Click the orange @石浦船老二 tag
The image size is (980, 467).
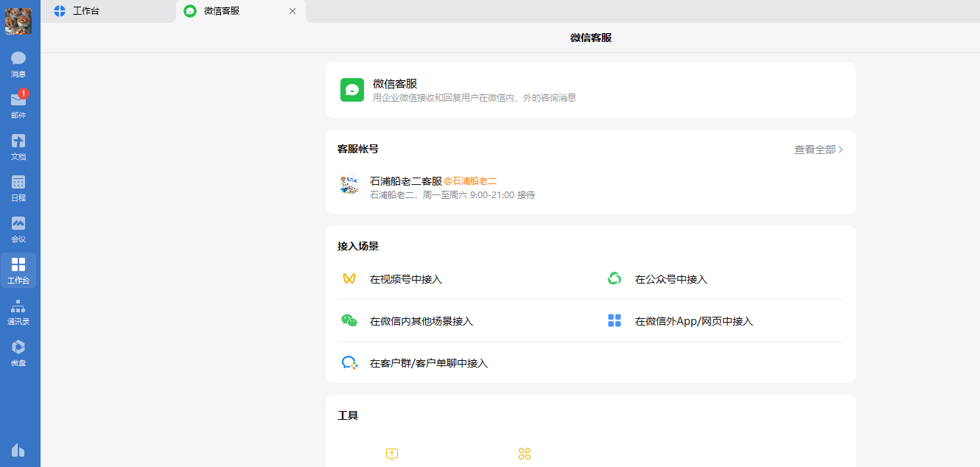pos(470,181)
